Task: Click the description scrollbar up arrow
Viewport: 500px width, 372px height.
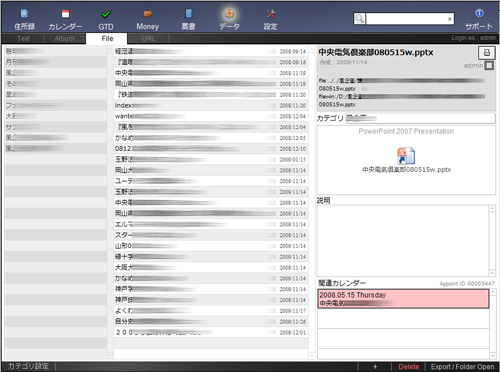Action: pyautogui.click(x=492, y=208)
